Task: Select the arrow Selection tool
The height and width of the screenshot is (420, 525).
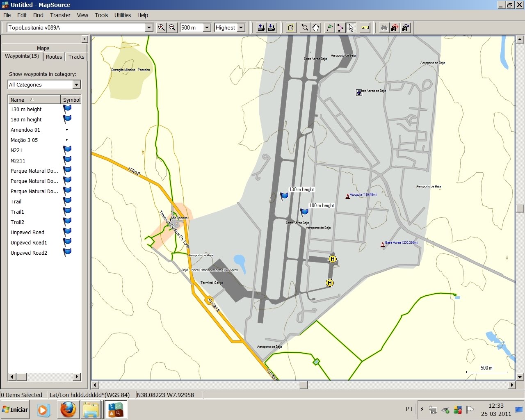Action: click(351, 27)
